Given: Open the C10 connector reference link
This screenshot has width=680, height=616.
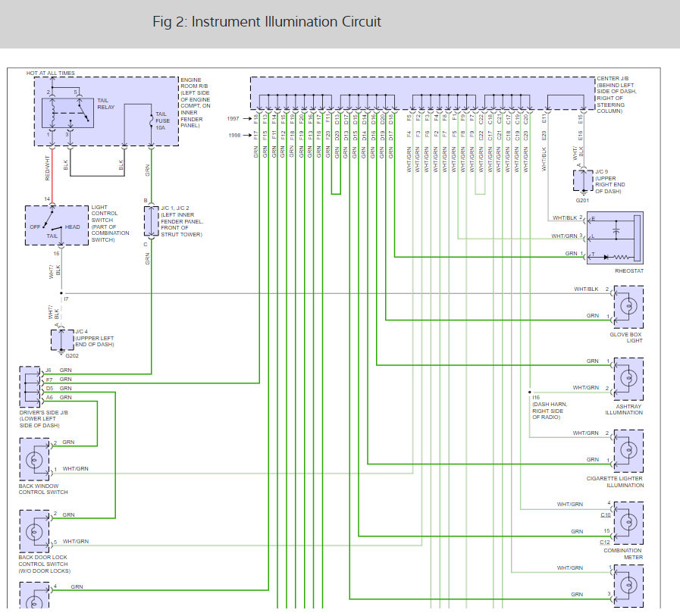Looking at the screenshot, I should [606, 515].
